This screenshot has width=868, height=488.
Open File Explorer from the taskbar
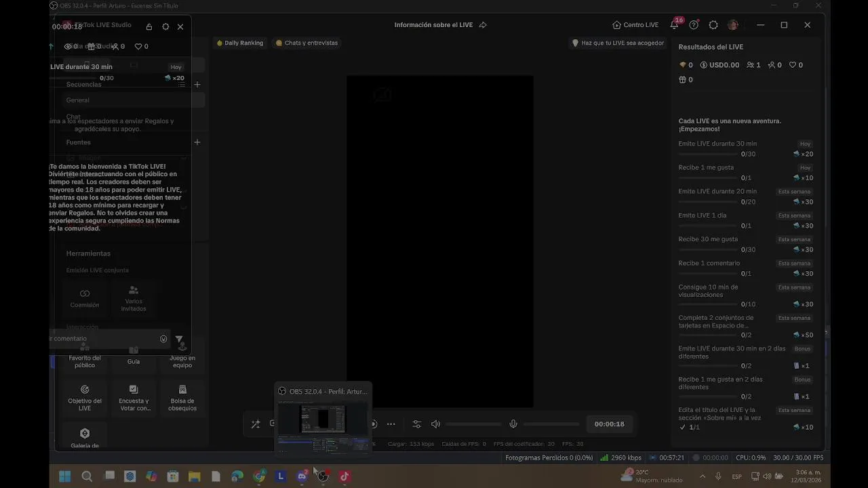pyautogui.click(x=194, y=476)
